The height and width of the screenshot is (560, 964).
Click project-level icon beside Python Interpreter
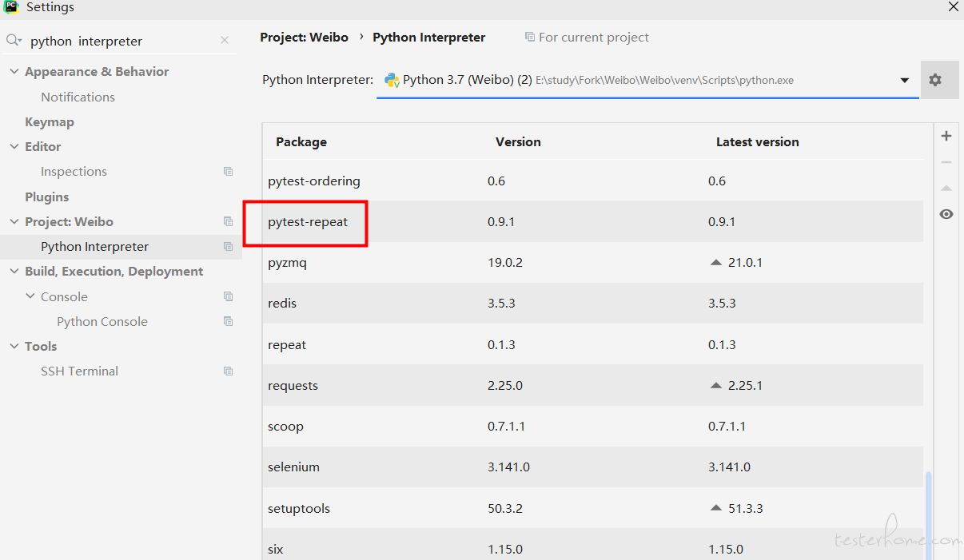point(229,247)
